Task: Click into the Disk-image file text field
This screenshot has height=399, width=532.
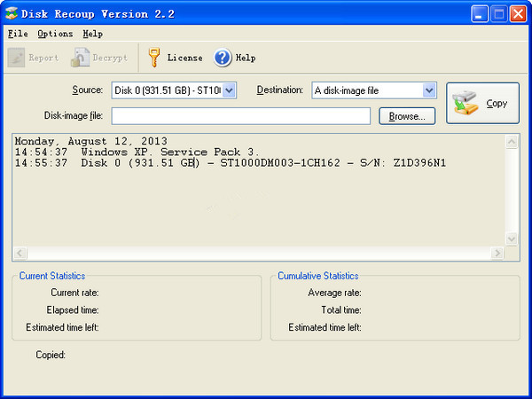Action: pyautogui.click(x=241, y=116)
